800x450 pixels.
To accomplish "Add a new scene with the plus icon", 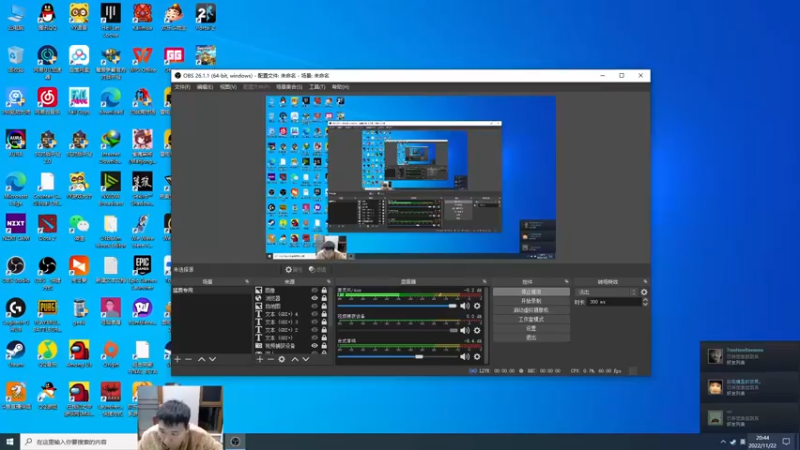I will pos(178,359).
